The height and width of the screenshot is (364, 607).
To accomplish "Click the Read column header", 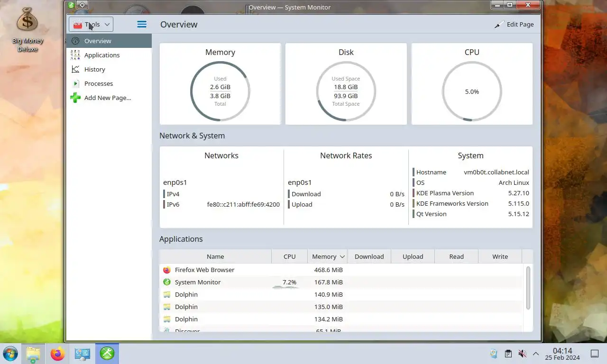I will pos(456,256).
